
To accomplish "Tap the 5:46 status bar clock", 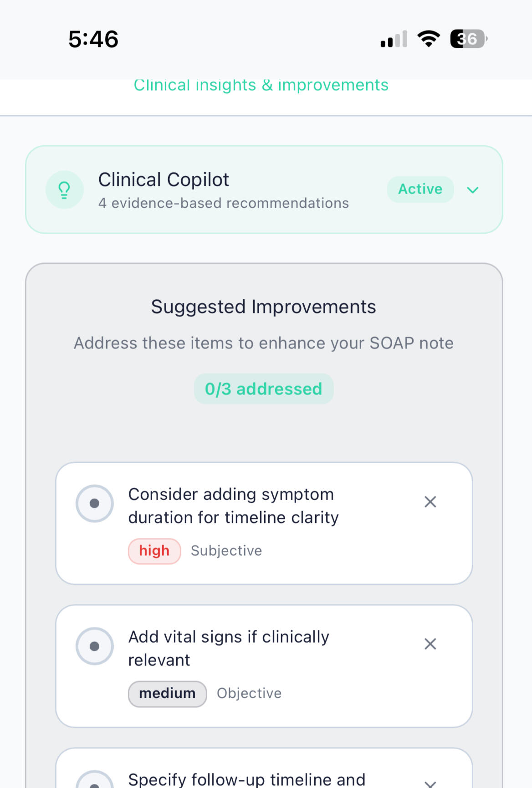I will 93,39.
